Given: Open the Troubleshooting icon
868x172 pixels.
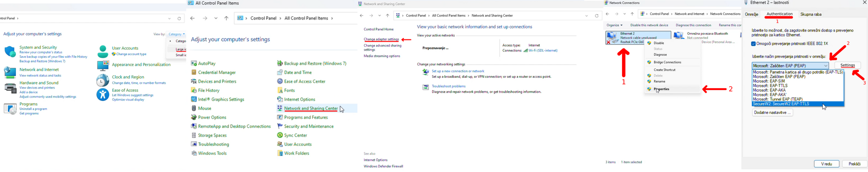Looking at the screenshot, I should point(194,144).
